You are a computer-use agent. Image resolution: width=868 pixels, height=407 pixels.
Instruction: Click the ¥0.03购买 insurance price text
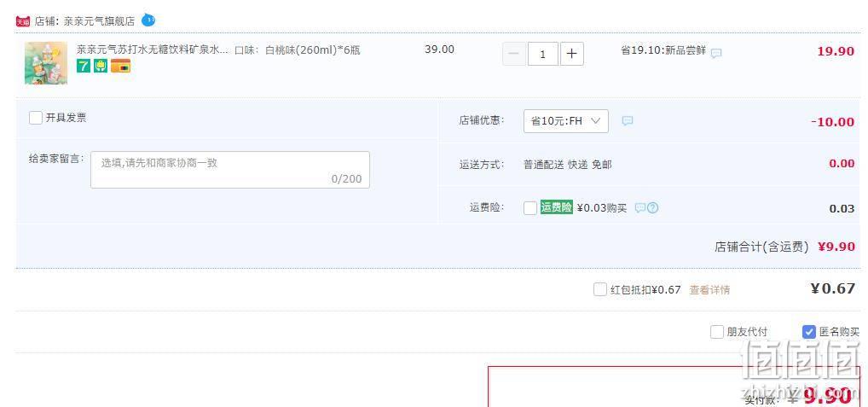602,207
